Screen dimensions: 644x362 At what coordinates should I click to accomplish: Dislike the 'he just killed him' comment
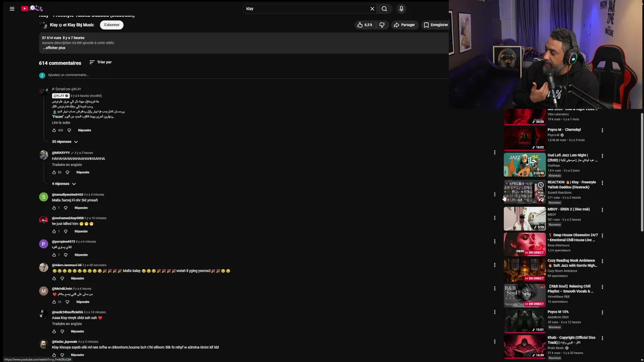[65, 231]
